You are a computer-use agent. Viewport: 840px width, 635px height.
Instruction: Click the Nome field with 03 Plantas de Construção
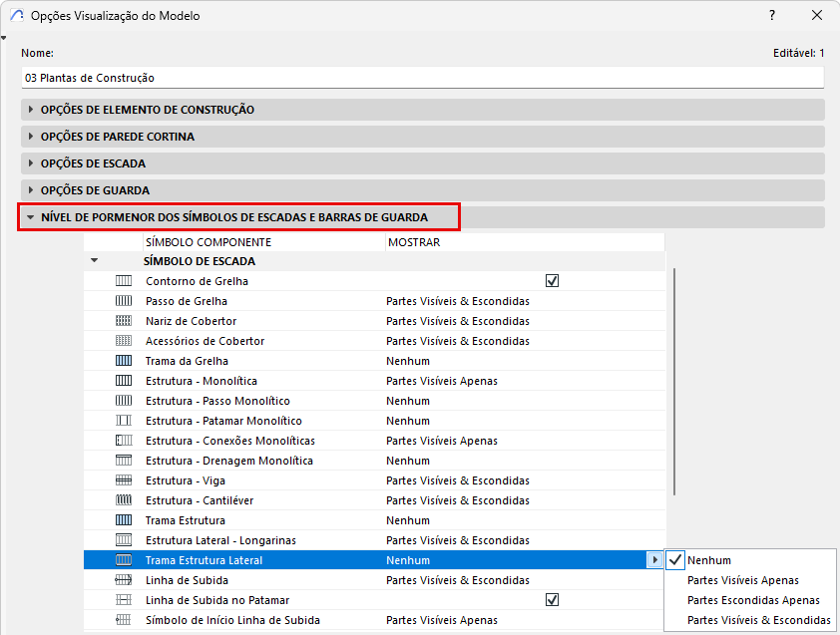point(422,78)
